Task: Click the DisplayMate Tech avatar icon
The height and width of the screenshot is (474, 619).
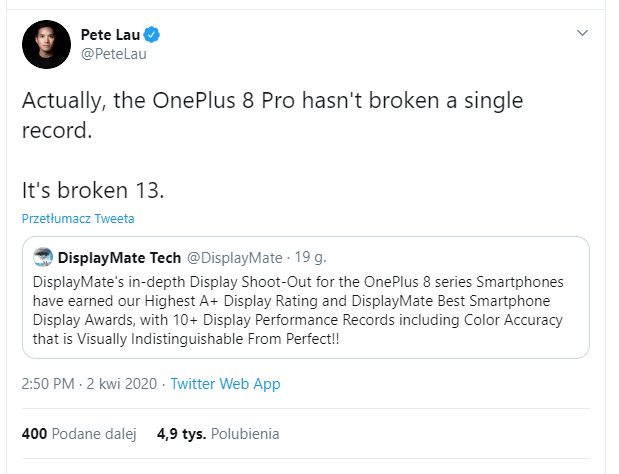Action: pos(43,258)
